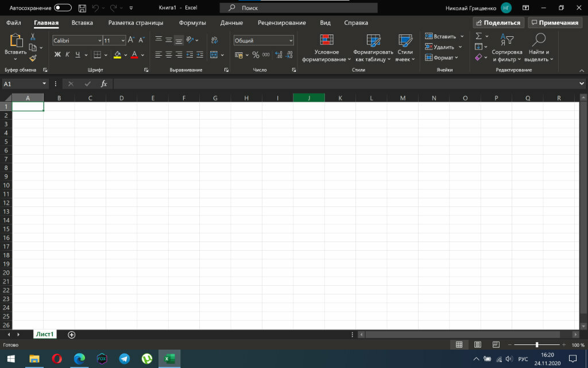Increase font size with larger A icon
This screenshot has width=588, height=368.
131,40
